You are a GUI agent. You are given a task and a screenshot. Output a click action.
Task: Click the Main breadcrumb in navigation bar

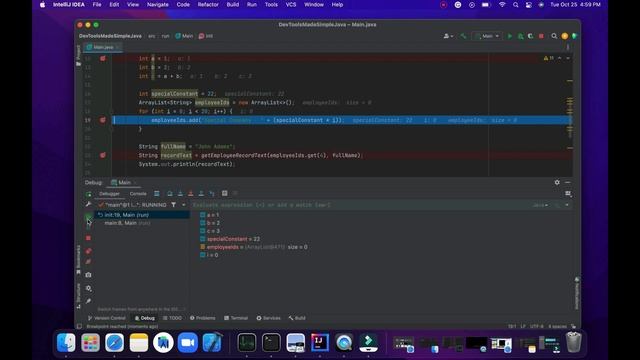pyautogui.click(x=184, y=36)
